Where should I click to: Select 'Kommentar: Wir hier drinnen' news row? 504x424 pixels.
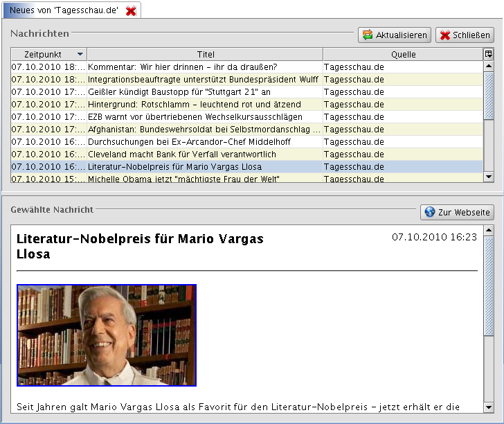coord(182,67)
